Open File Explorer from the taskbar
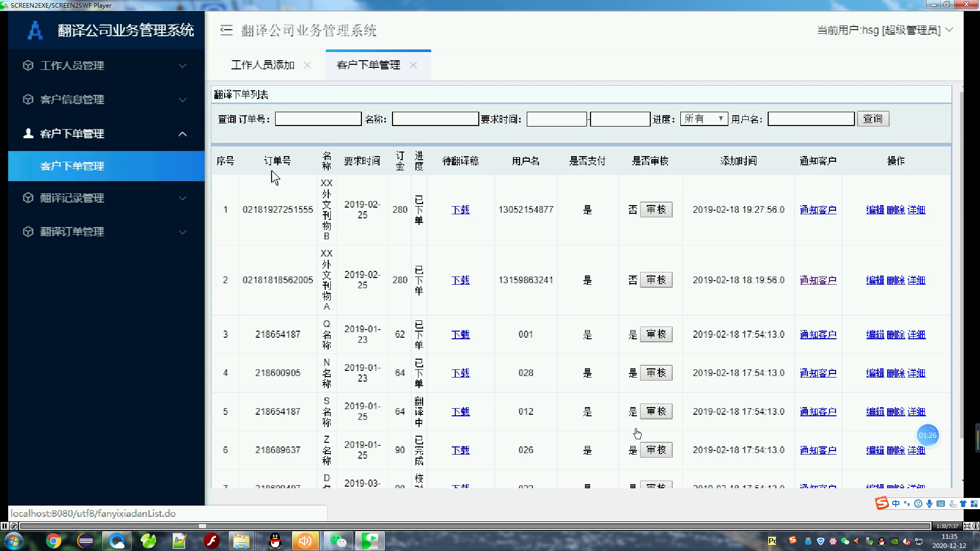 [241, 541]
